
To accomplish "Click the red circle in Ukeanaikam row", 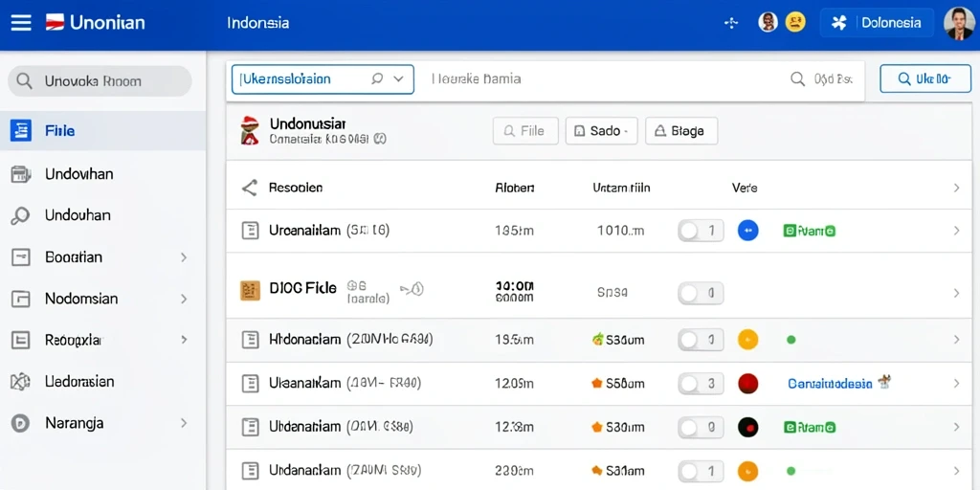I will pyautogui.click(x=748, y=384).
